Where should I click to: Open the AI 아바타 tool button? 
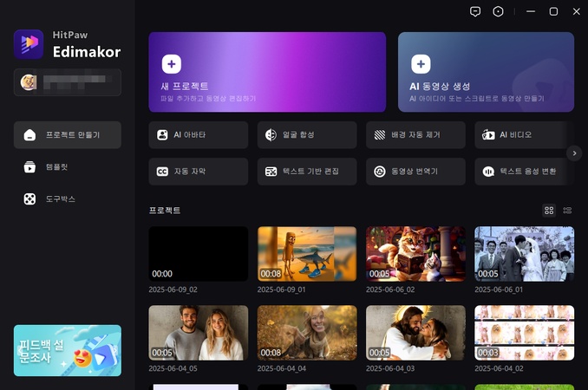tap(199, 135)
